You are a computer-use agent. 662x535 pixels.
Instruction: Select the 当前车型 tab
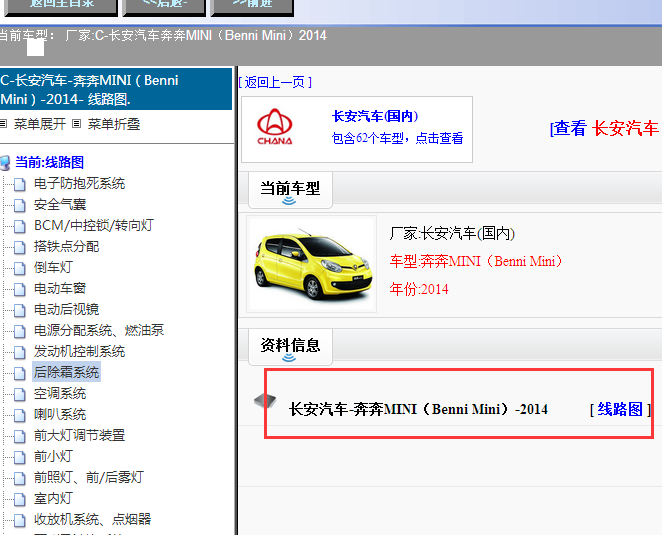[290, 190]
